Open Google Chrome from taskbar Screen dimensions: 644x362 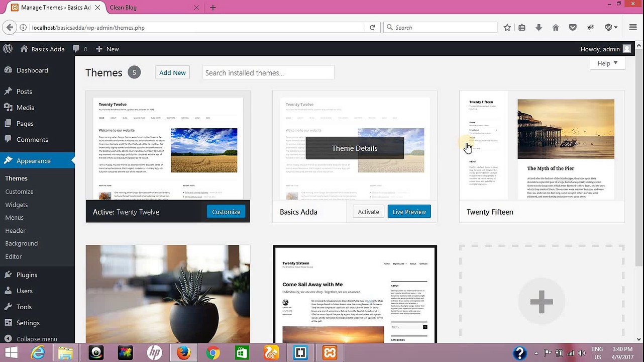click(x=212, y=353)
